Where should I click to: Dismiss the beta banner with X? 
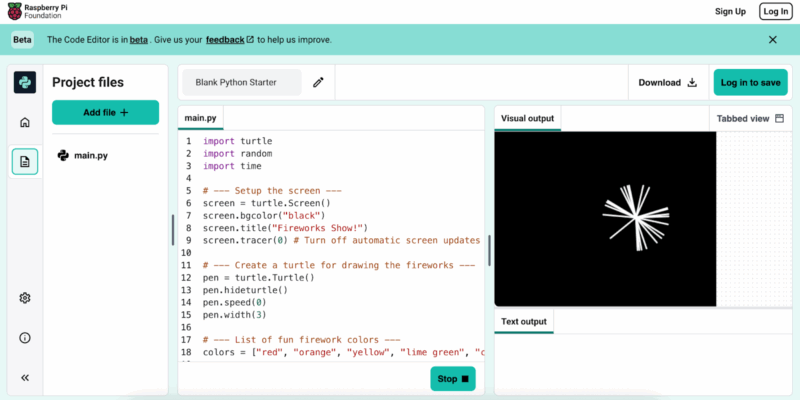(772, 39)
